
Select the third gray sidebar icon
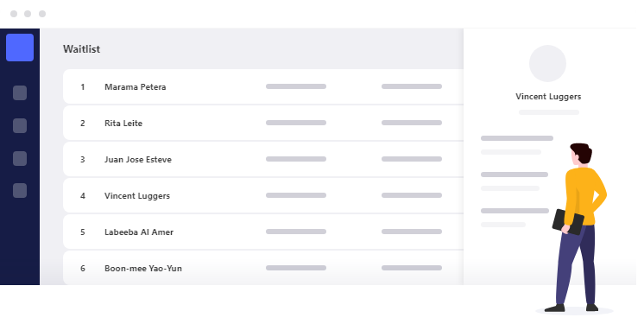pos(20,158)
